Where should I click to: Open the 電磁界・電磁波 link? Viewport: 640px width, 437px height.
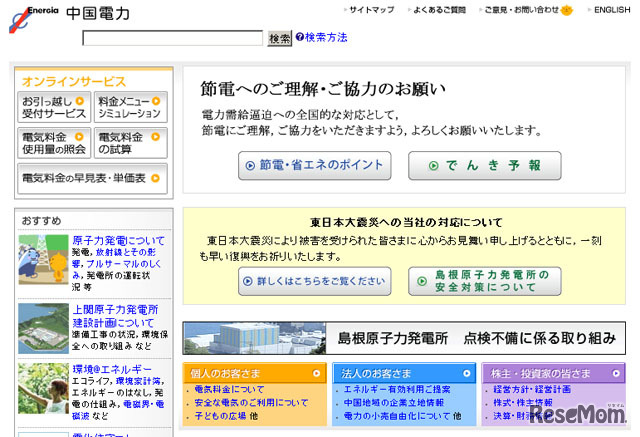118,410
